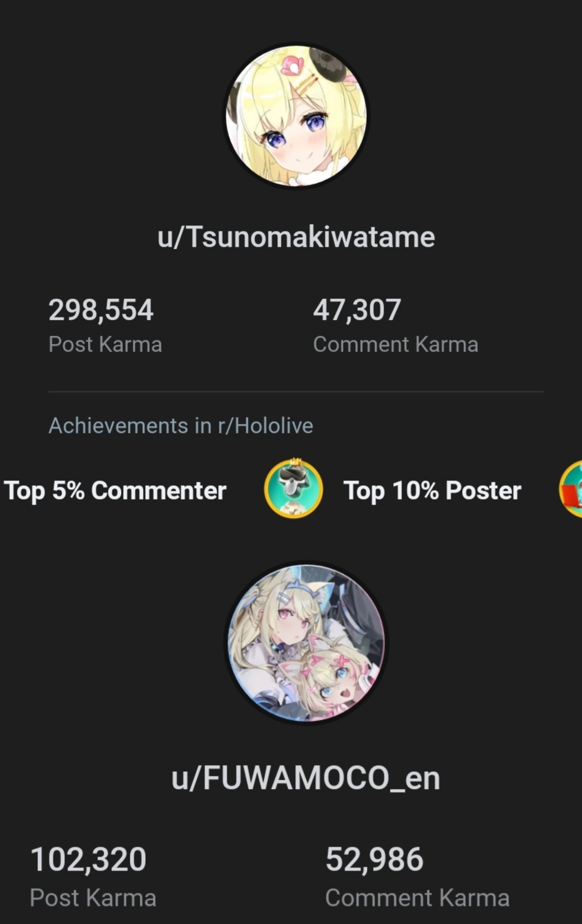Tap the Achievements in r/Hololive heading
This screenshot has height=924, width=582.
pyautogui.click(x=181, y=426)
